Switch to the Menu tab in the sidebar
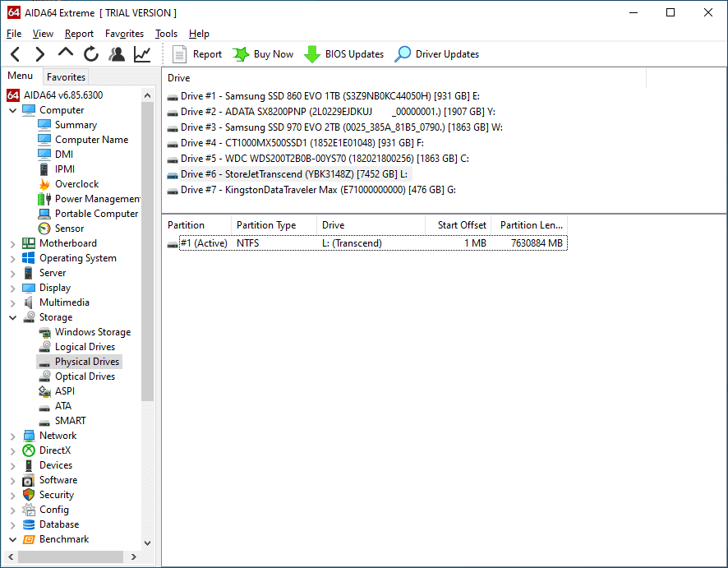Viewport: 728px width, 568px height. tap(20, 76)
